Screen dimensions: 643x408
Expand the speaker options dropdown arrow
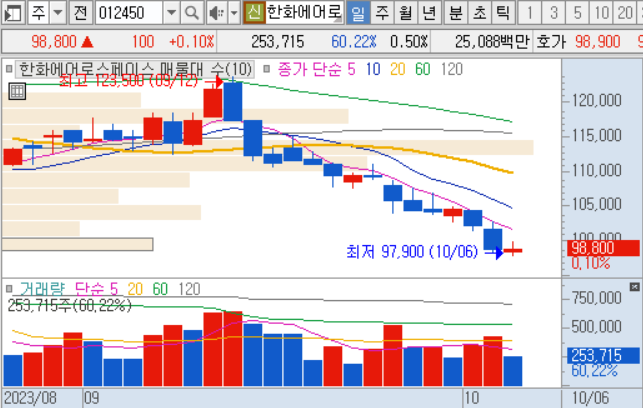pyautogui.click(x=234, y=13)
